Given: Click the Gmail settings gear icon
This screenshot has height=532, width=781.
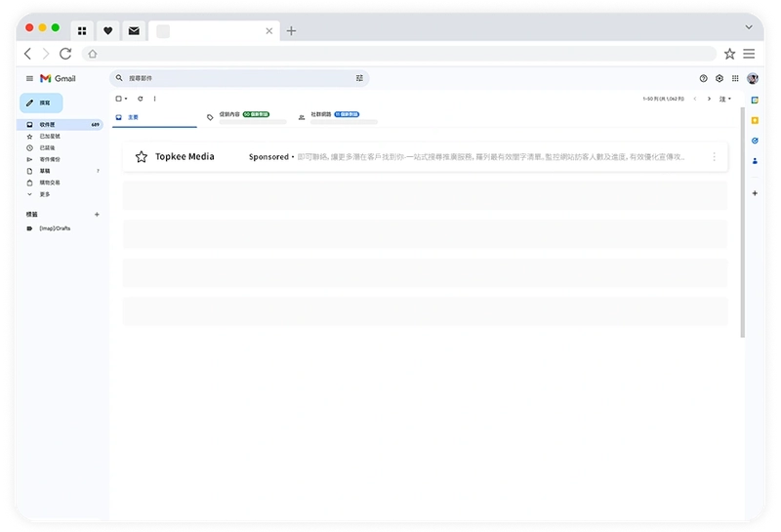Looking at the screenshot, I should point(719,78).
